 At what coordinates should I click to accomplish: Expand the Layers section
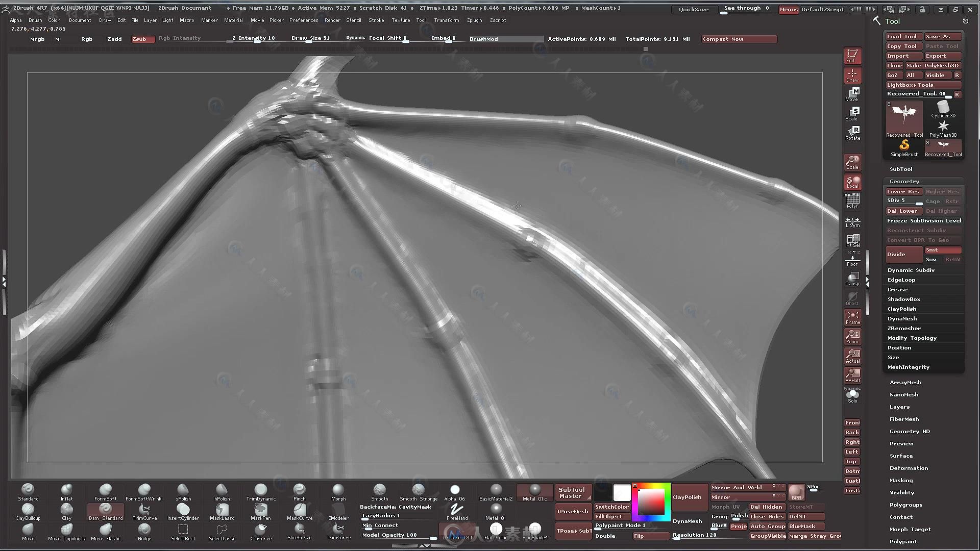(899, 407)
